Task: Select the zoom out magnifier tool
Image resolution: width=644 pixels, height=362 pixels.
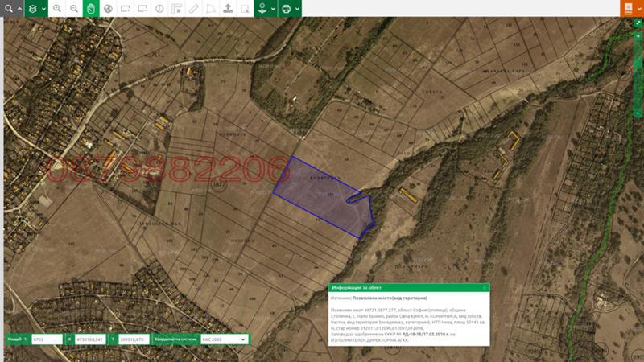Action: 74,8
